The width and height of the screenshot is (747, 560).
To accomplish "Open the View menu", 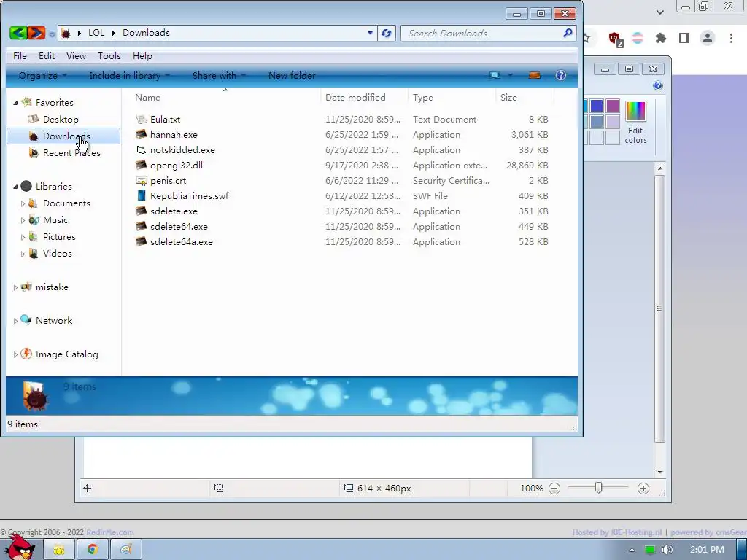I will click(x=76, y=56).
